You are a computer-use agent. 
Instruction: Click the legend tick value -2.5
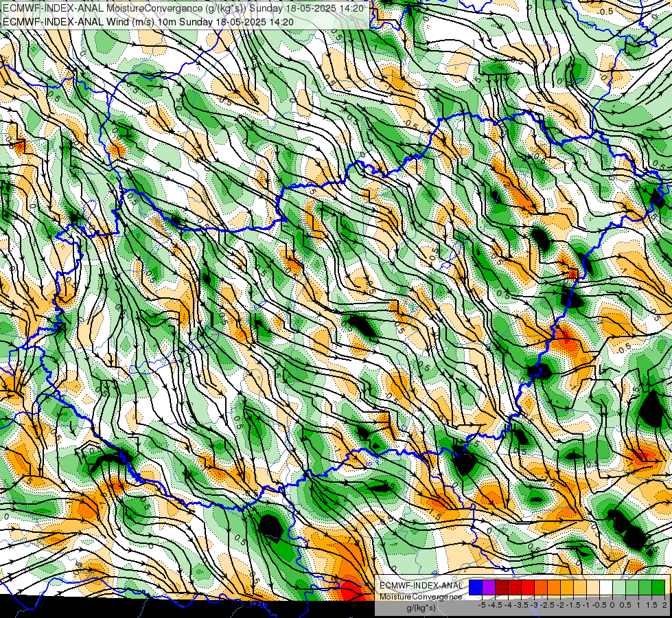548,605
